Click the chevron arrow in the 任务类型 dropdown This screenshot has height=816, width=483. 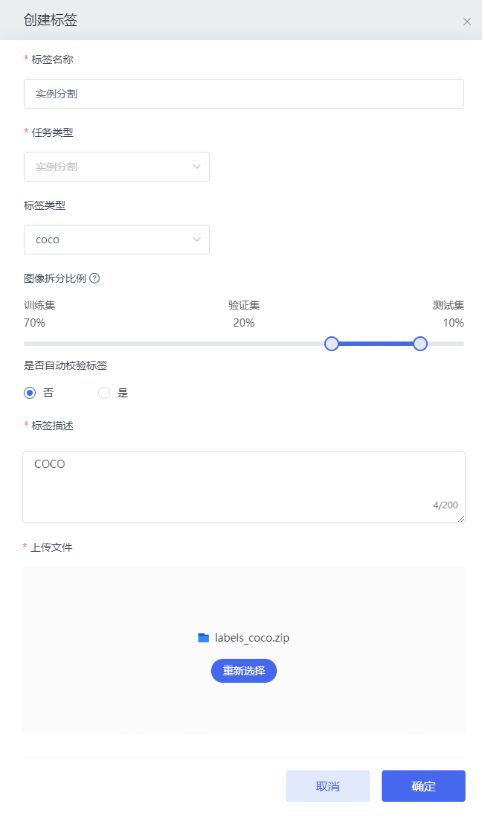click(x=197, y=167)
